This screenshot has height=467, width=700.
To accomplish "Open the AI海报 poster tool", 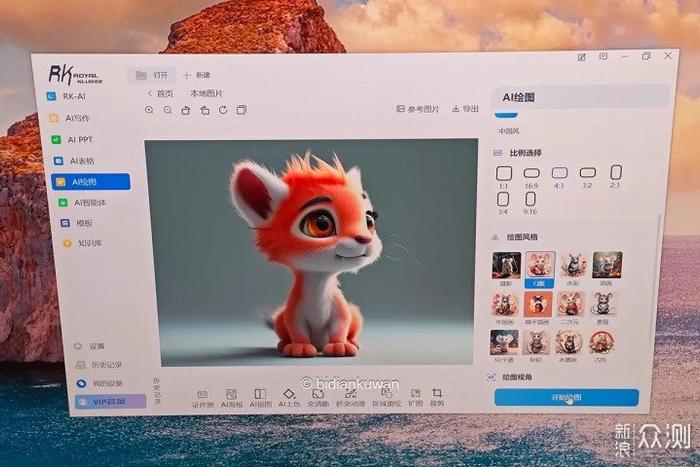I will tap(231, 398).
